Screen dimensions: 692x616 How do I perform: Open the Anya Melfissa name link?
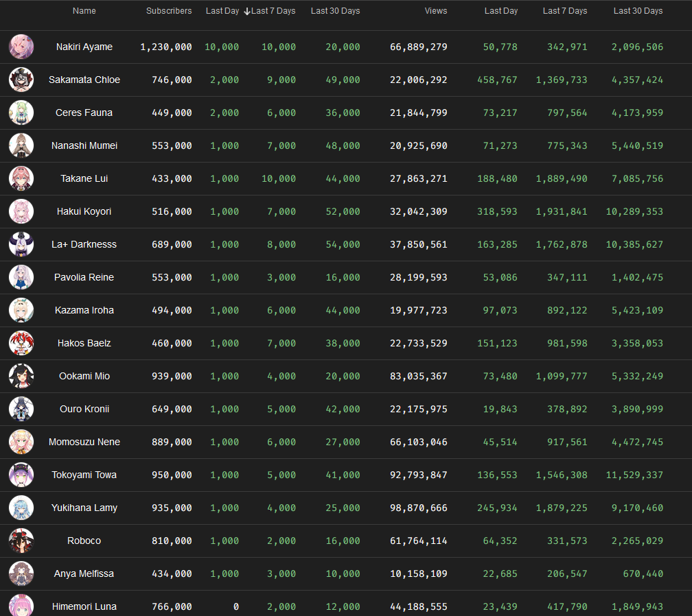pyautogui.click(x=84, y=573)
